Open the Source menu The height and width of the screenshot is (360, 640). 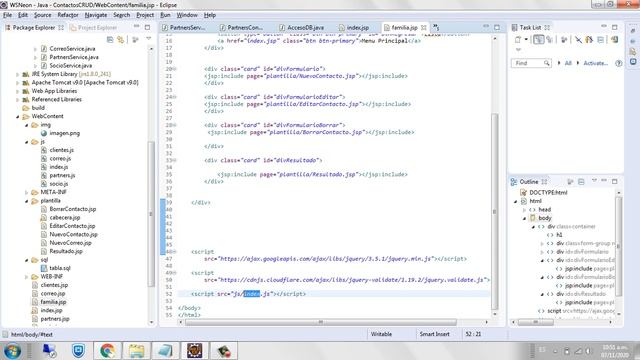click(42, 15)
